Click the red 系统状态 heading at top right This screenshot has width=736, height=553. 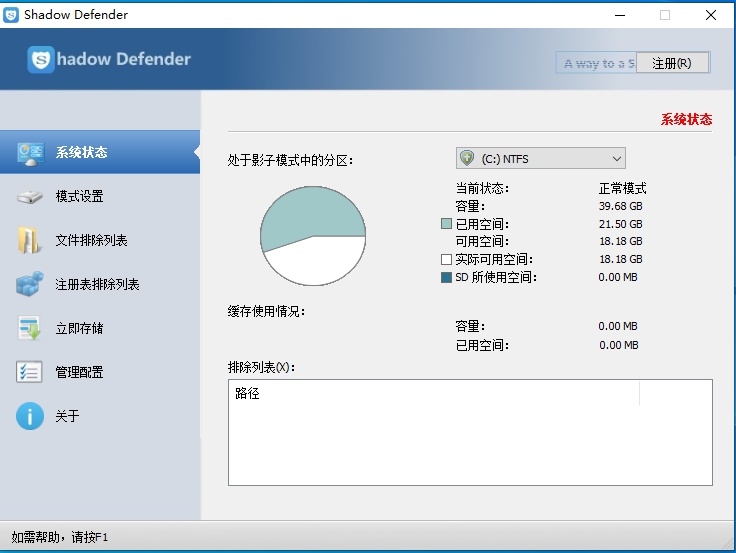686,119
